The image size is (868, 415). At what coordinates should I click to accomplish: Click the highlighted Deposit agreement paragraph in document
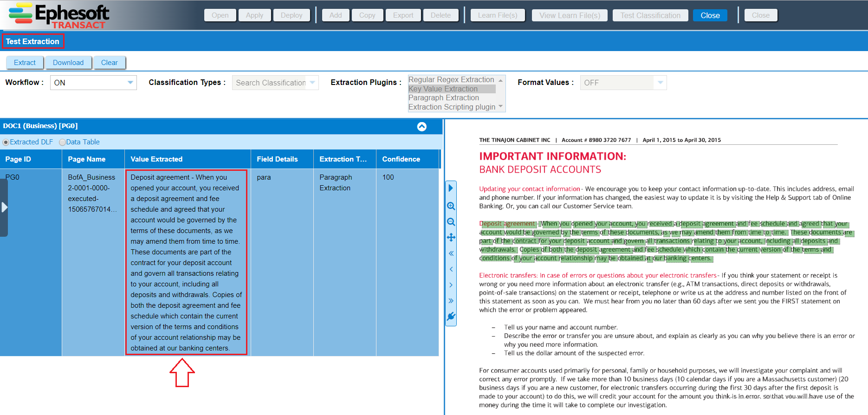coord(666,241)
